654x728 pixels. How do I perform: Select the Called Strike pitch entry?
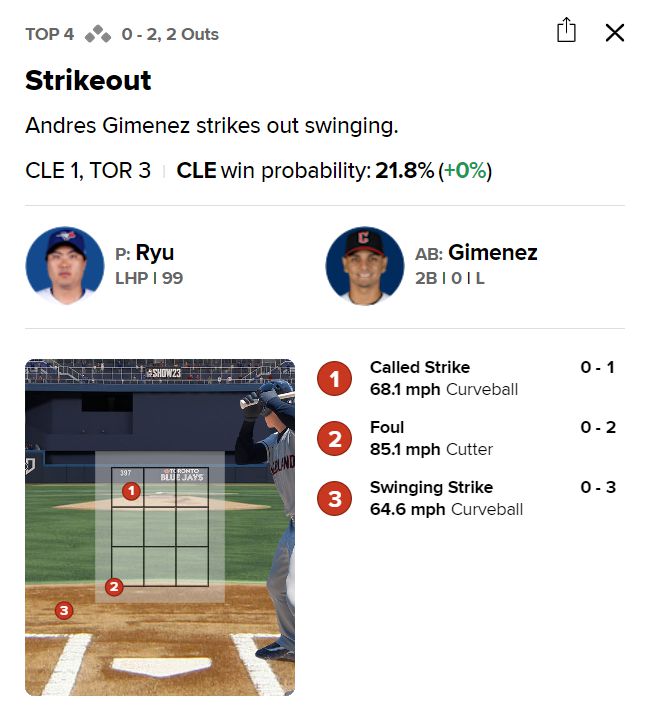click(x=420, y=368)
